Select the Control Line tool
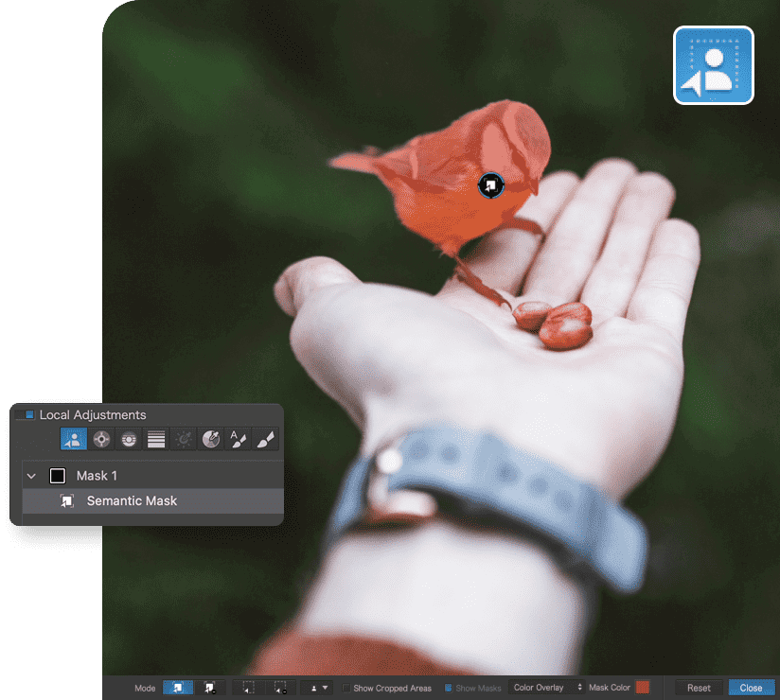Image resolution: width=780 pixels, height=700 pixels. [x=129, y=439]
